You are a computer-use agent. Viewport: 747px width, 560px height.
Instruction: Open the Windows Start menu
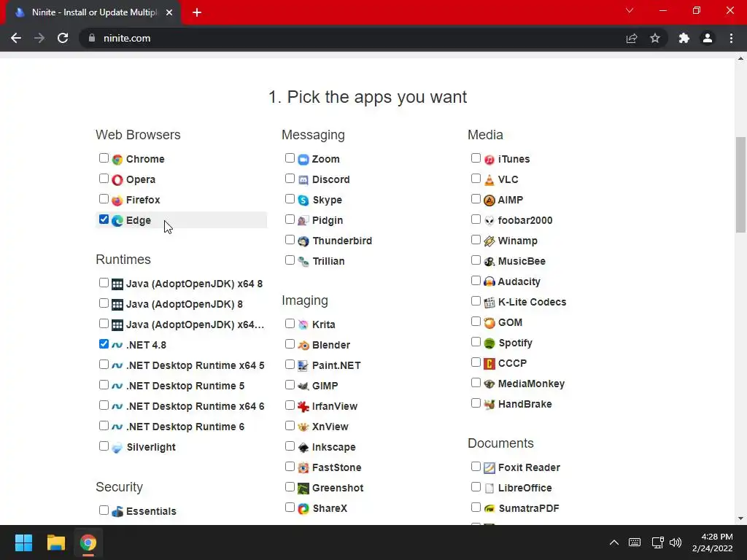pyautogui.click(x=23, y=542)
